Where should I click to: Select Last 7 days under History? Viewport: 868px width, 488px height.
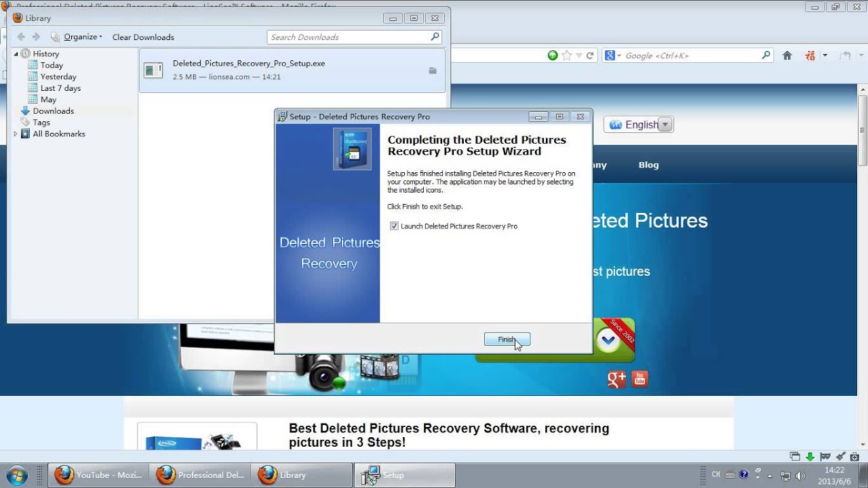[x=60, y=88]
